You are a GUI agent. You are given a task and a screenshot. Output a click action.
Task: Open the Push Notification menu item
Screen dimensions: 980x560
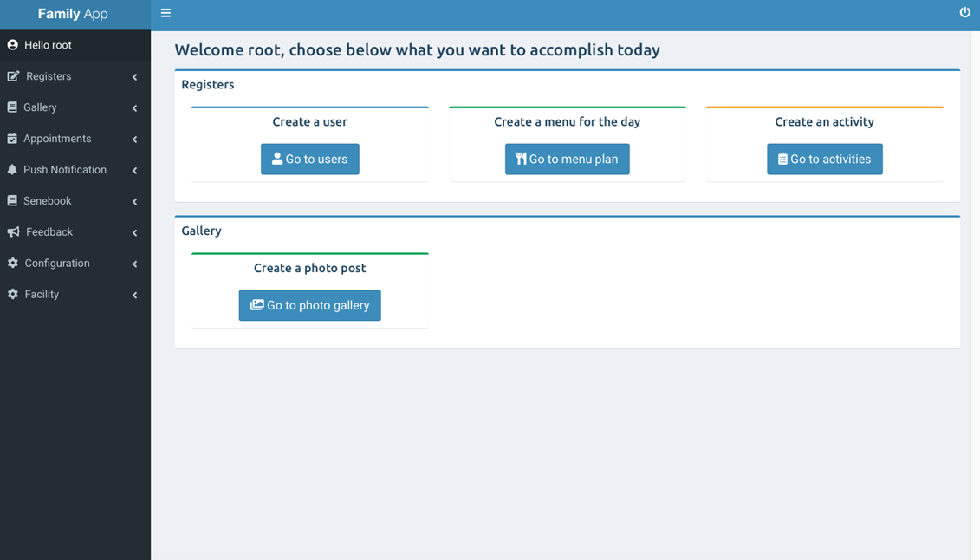65,170
